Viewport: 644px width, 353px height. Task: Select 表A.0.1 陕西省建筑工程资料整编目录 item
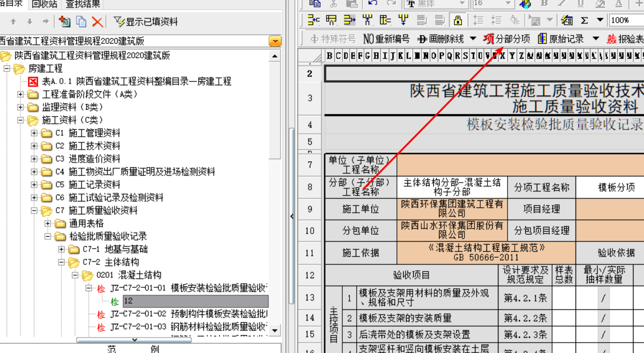click(x=136, y=82)
